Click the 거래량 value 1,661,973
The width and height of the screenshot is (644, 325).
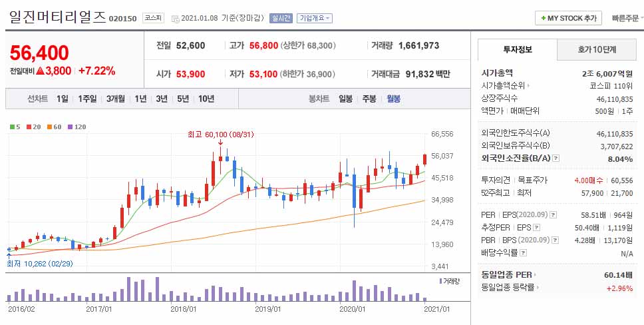(418, 46)
